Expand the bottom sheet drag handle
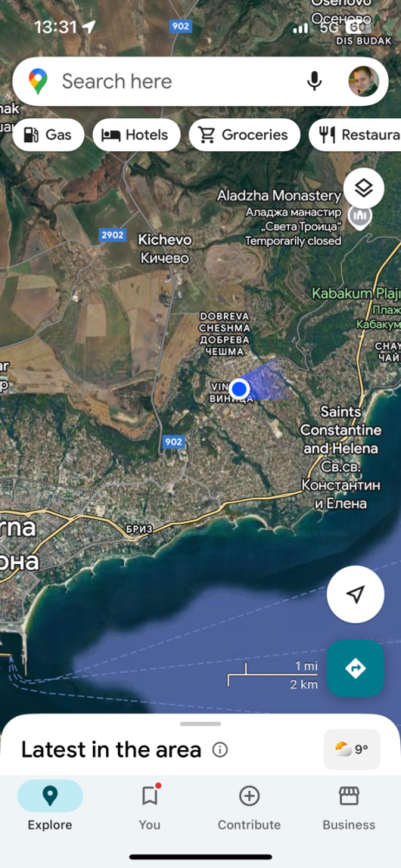The width and height of the screenshot is (401, 868). click(x=200, y=724)
